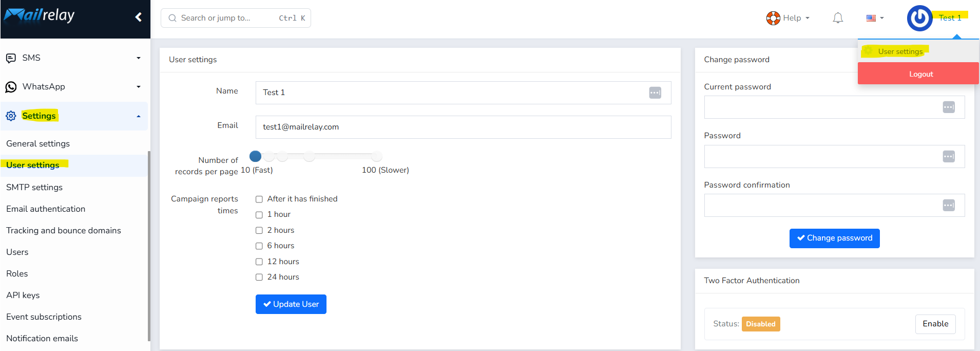Viewport: 980px width, 351px height.
Task: Expand the SMS menu arrow
Action: (139, 58)
